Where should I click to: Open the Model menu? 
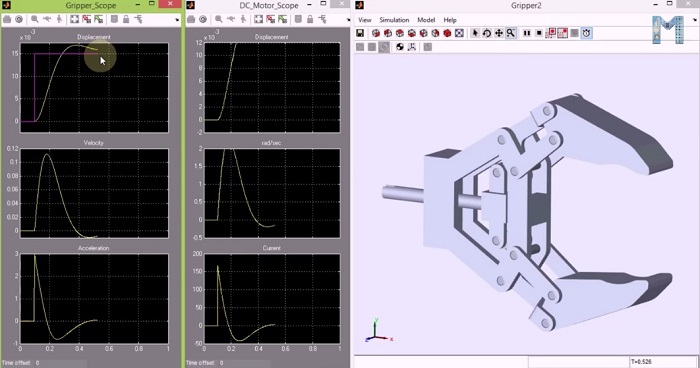(426, 20)
